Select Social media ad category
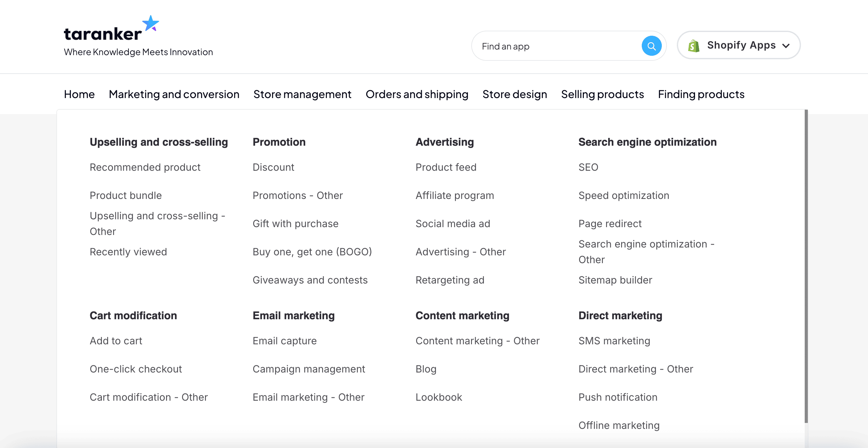The image size is (868, 448). 453,224
